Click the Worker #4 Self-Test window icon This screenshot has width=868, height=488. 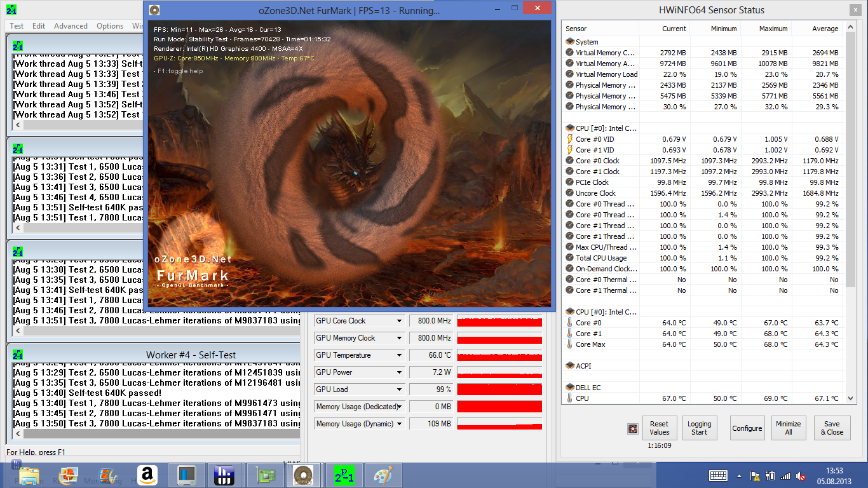pyautogui.click(x=18, y=355)
